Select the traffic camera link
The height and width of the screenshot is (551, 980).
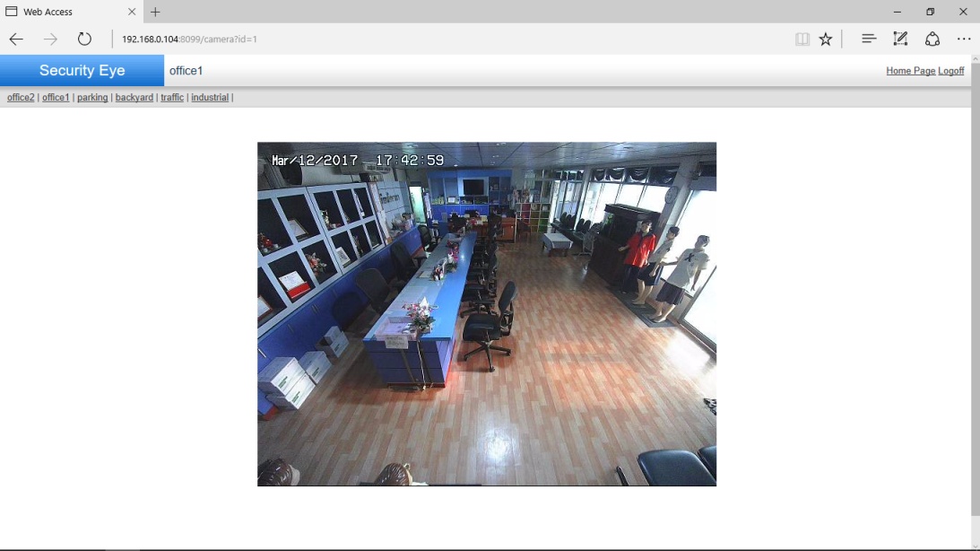pos(172,97)
